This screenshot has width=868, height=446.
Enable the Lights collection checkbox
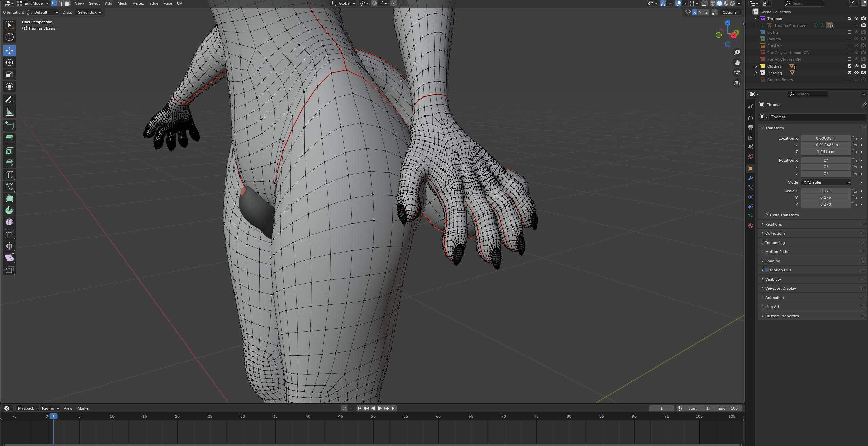coord(850,32)
